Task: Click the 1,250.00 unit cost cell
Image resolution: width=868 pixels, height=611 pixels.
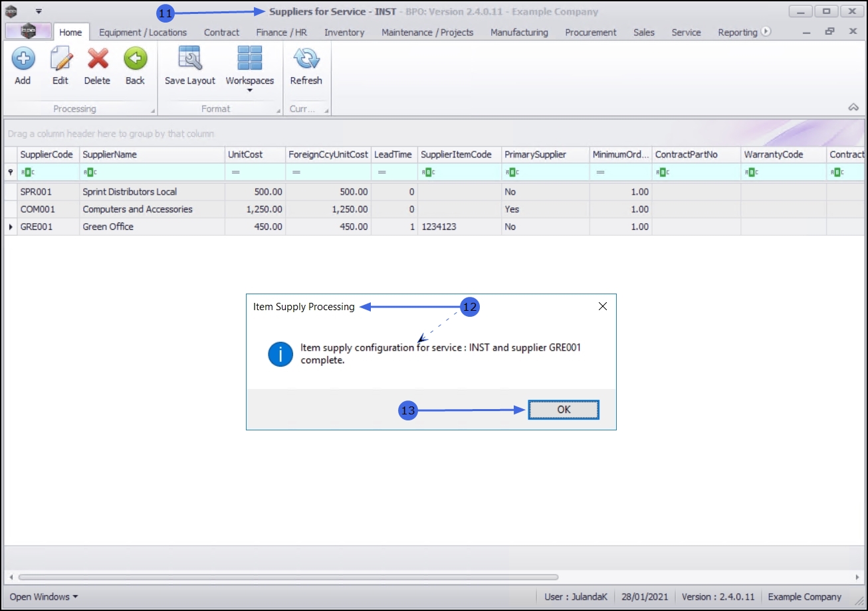Action: click(255, 209)
